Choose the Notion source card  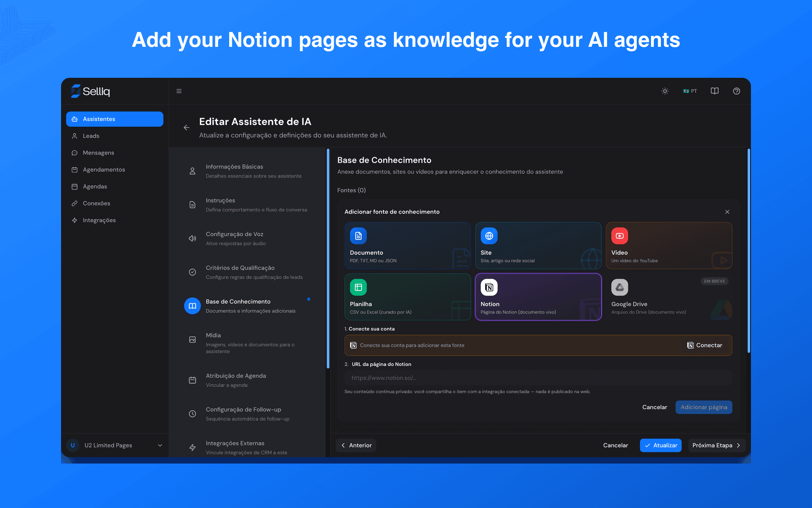pyautogui.click(x=538, y=297)
